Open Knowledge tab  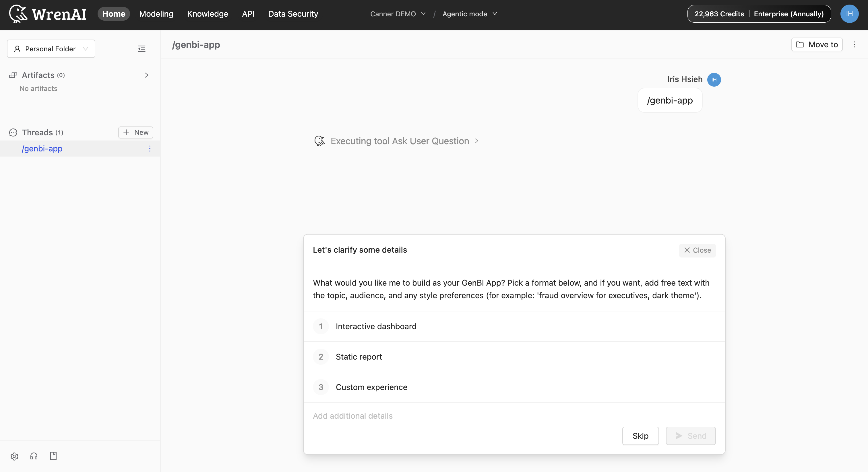click(x=208, y=14)
